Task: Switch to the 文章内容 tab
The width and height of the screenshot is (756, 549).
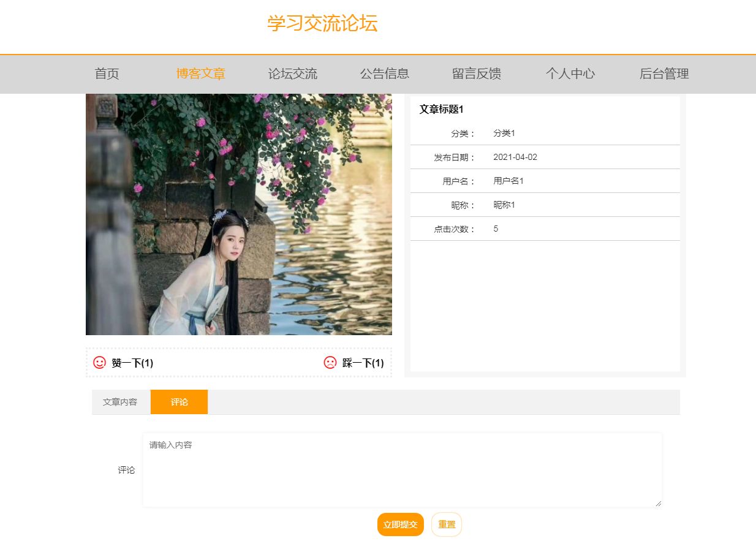Action: [x=120, y=402]
